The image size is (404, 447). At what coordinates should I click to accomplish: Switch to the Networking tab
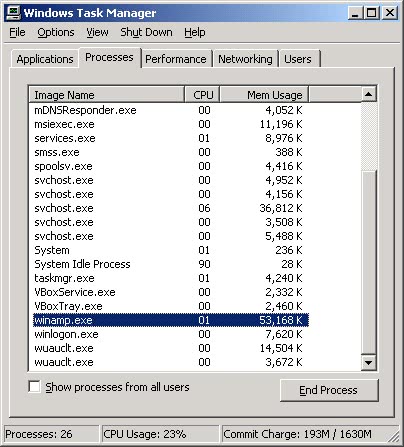(245, 59)
